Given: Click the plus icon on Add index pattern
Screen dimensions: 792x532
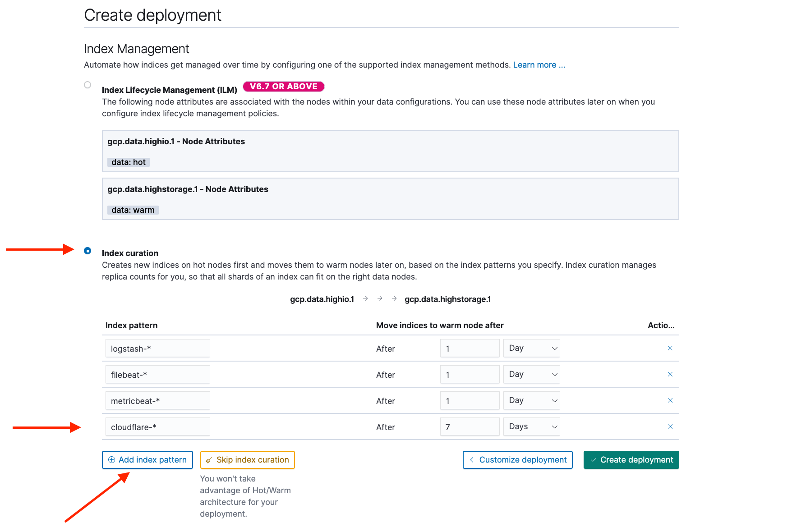Looking at the screenshot, I should [x=112, y=459].
